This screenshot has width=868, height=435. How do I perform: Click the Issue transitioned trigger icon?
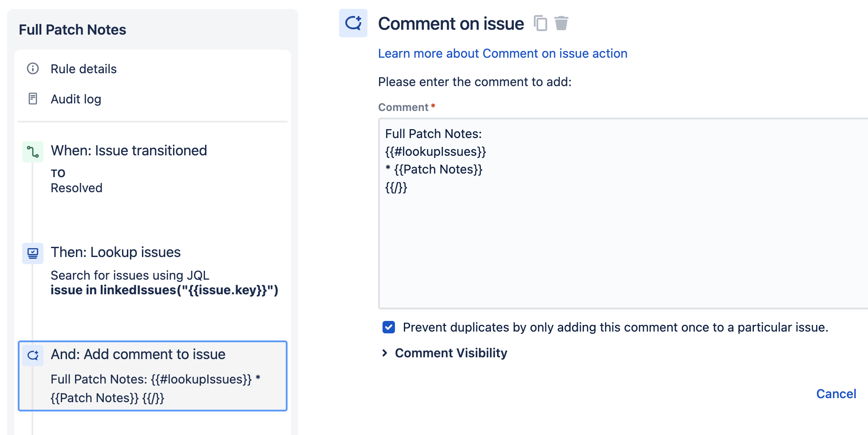pos(32,152)
